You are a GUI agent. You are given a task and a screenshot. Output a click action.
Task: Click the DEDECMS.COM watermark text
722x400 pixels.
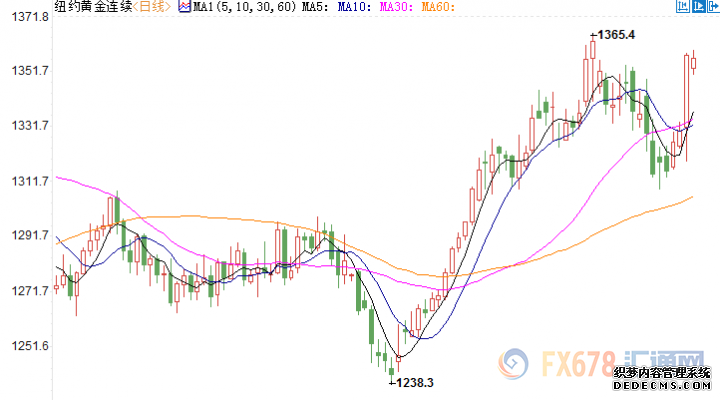(x=662, y=385)
